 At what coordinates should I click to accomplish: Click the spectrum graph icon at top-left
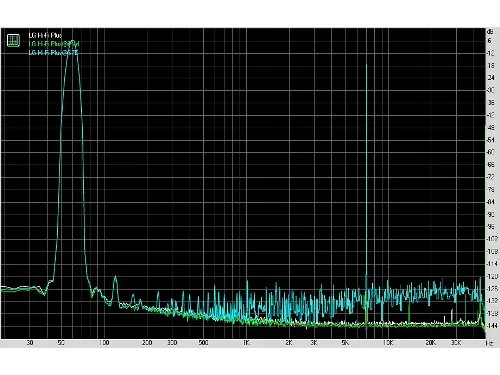13,40
